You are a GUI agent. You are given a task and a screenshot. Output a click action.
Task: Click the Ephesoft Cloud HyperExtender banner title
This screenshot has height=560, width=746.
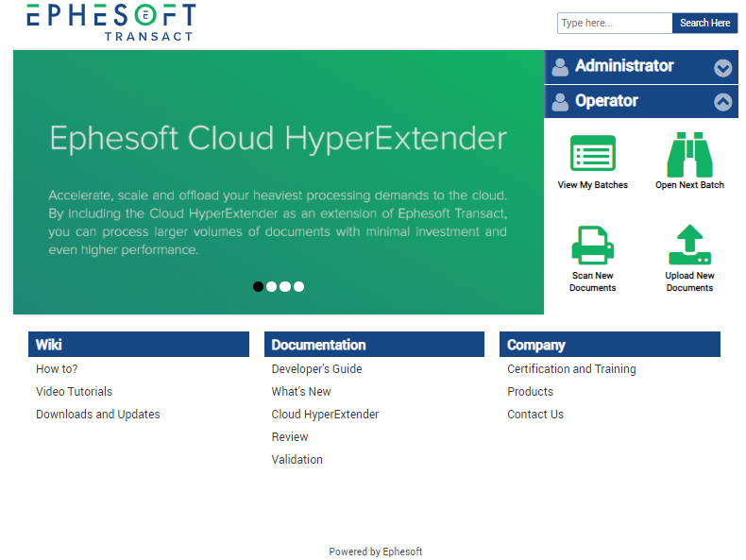279,139
